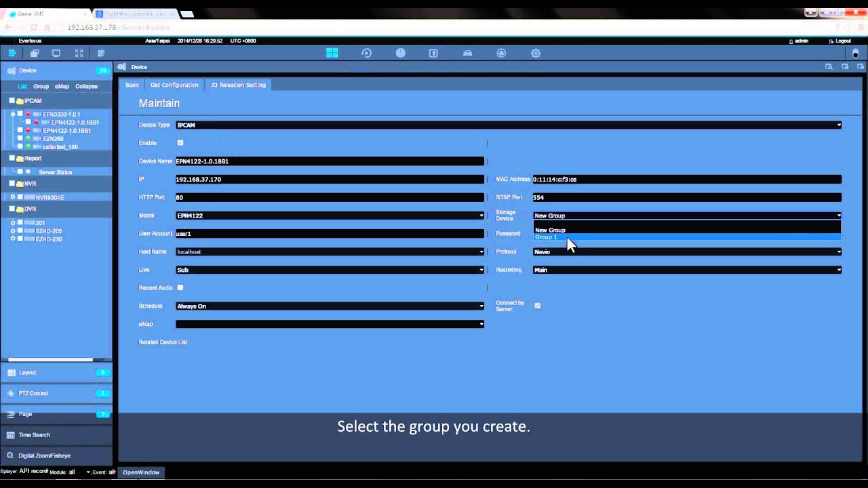Open the Model dropdown showing EPN4122
The height and width of the screenshot is (488, 868).
[x=330, y=216]
